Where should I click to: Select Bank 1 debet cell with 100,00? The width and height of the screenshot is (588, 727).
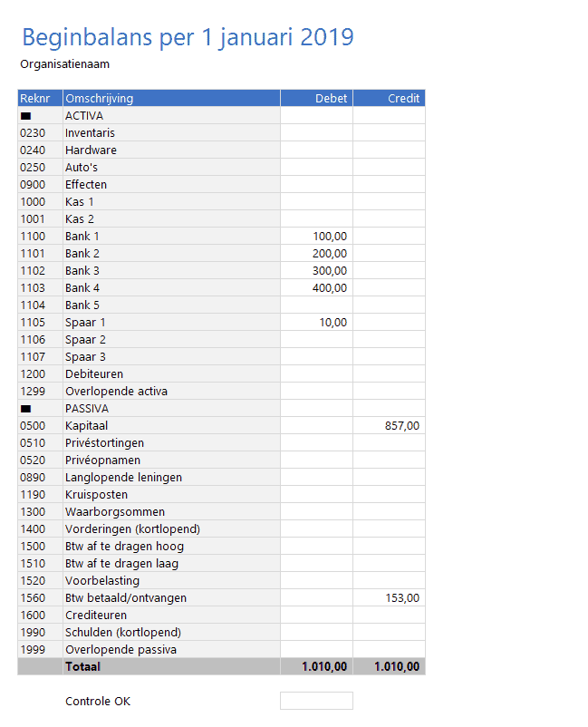pyautogui.click(x=316, y=237)
